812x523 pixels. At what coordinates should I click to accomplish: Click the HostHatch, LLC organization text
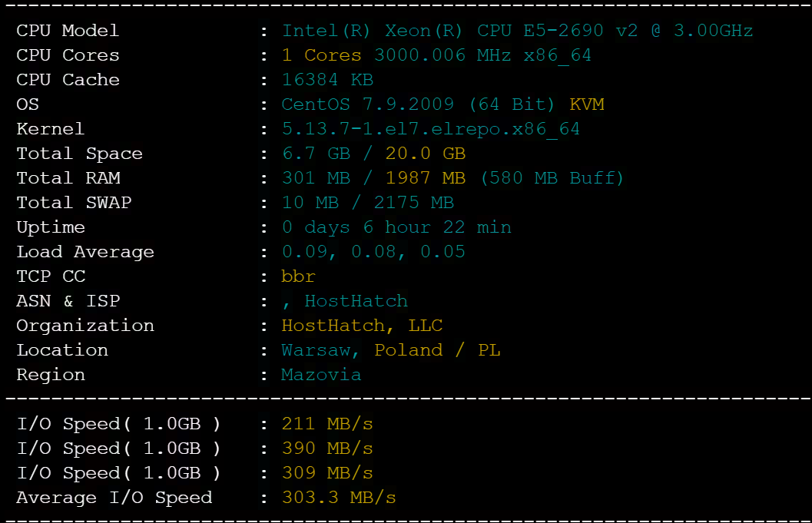click(x=362, y=326)
